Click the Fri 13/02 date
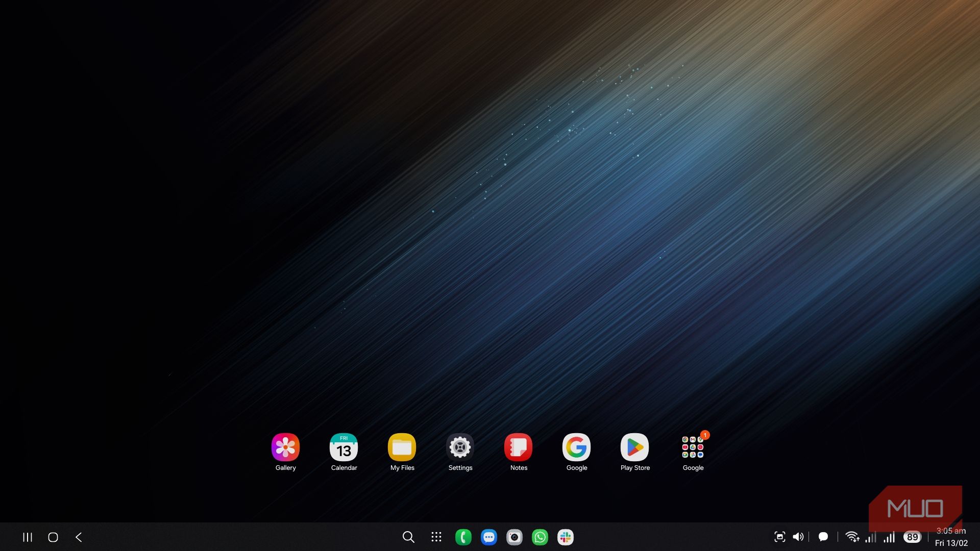 pos(951,543)
